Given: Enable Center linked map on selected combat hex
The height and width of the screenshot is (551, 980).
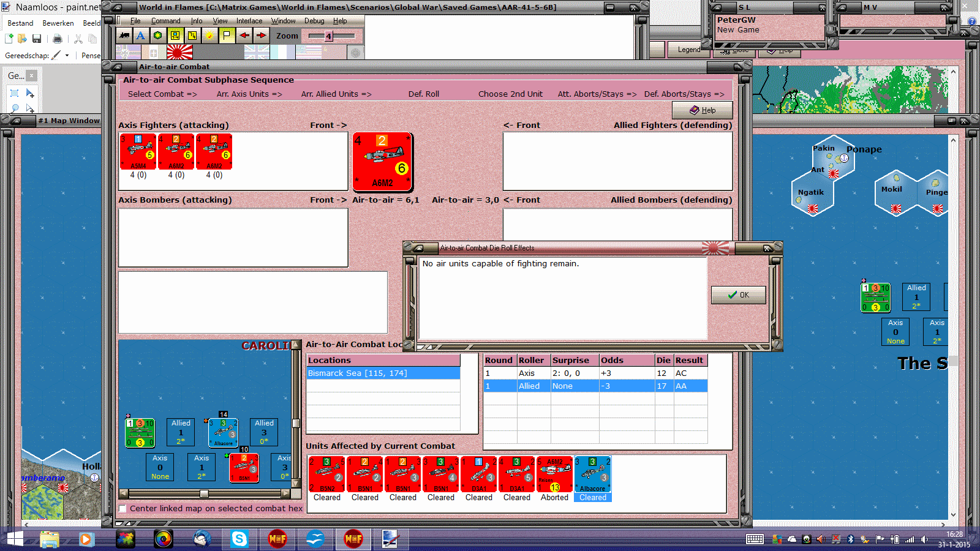Looking at the screenshot, I should 123,509.
